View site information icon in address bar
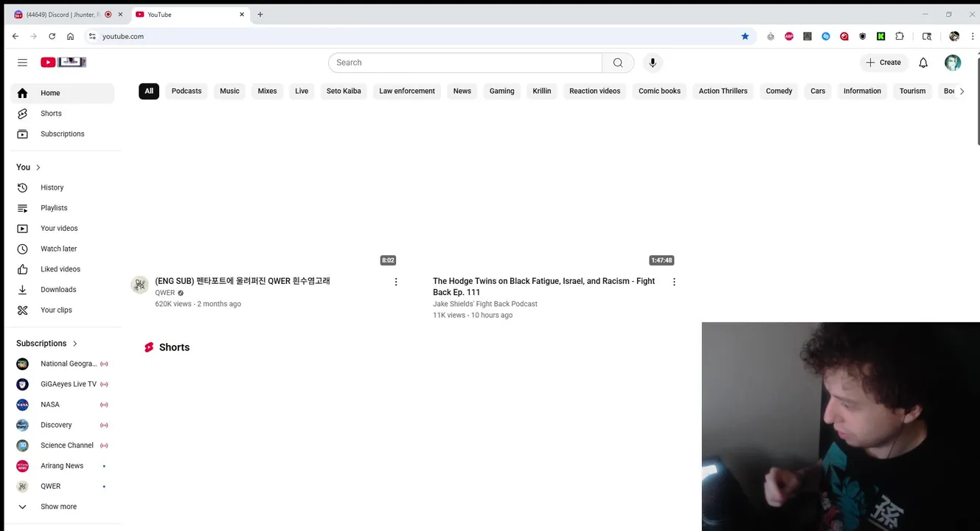Image resolution: width=980 pixels, height=531 pixels. [92, 36]
